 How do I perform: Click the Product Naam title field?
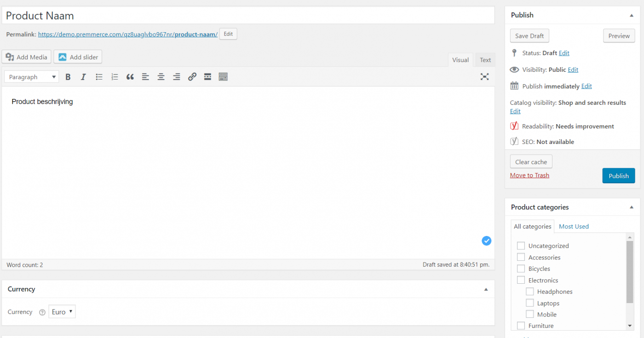pos(248,16)
